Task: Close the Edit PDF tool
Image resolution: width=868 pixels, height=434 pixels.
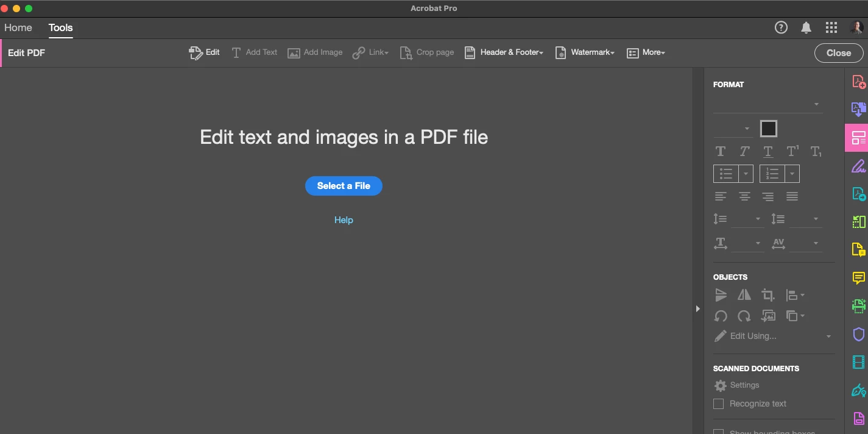Action: coord(838,53)
